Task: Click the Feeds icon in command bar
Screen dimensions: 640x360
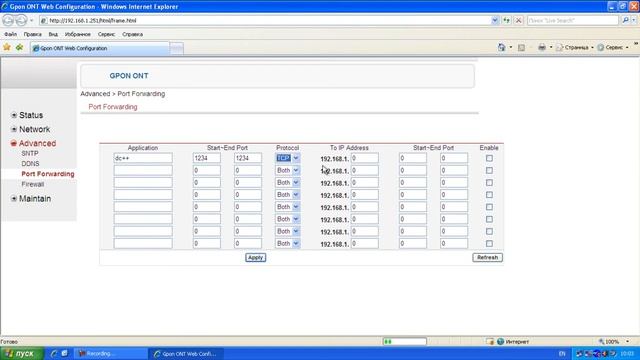Action: [521, 47]
